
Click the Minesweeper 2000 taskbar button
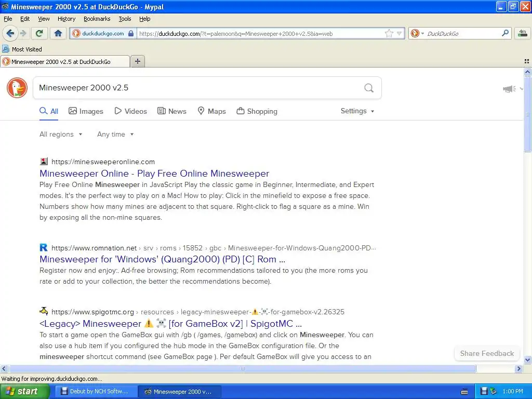coord(180,391)
